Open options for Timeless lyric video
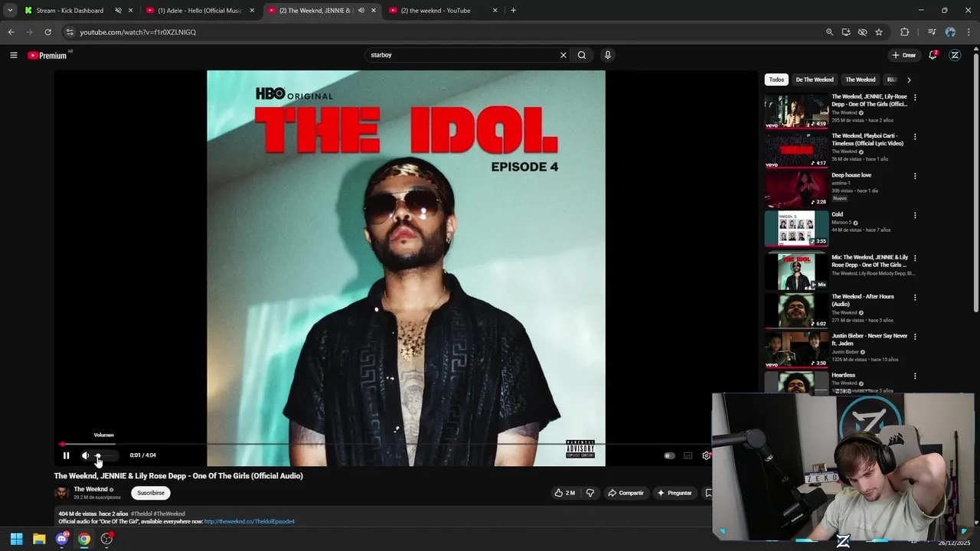The height and width of the screenshot is (551, 980). (915, 137)
